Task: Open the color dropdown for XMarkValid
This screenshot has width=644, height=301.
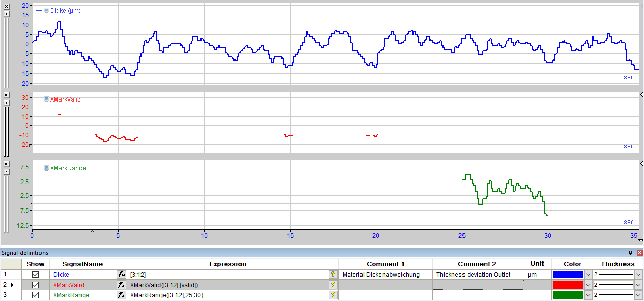Action: tap(588, 285)
